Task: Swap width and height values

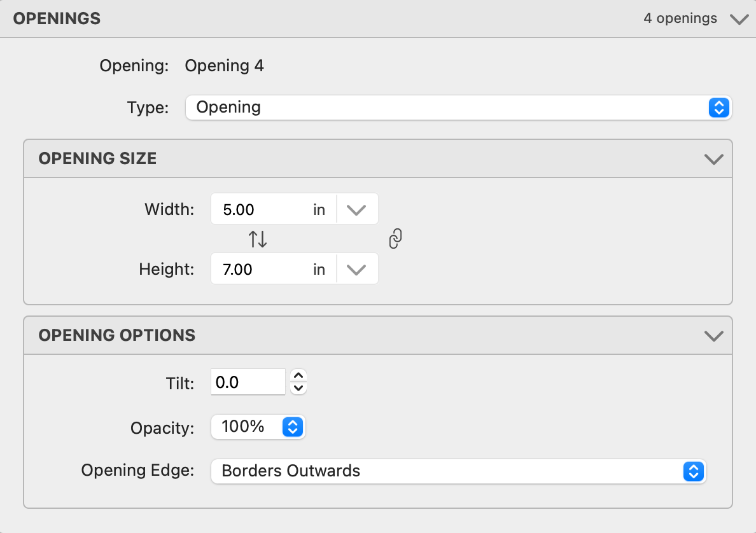Action: point(258,239)
